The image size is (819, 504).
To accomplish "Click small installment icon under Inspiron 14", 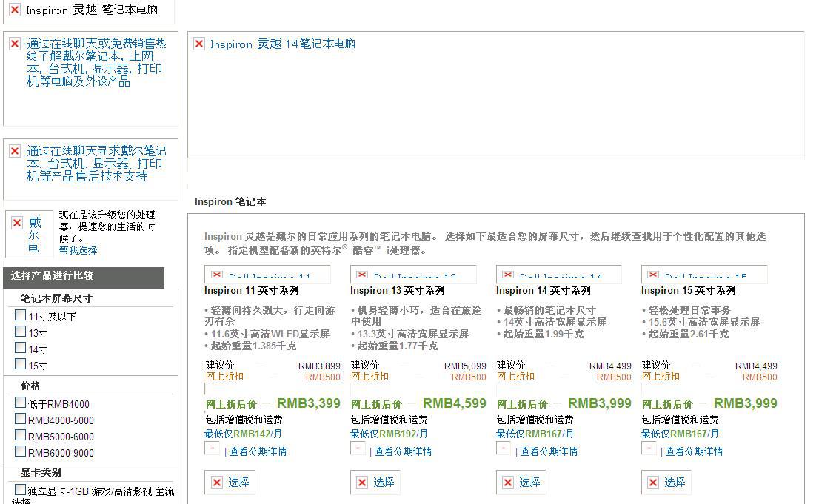I will (504, 448).
